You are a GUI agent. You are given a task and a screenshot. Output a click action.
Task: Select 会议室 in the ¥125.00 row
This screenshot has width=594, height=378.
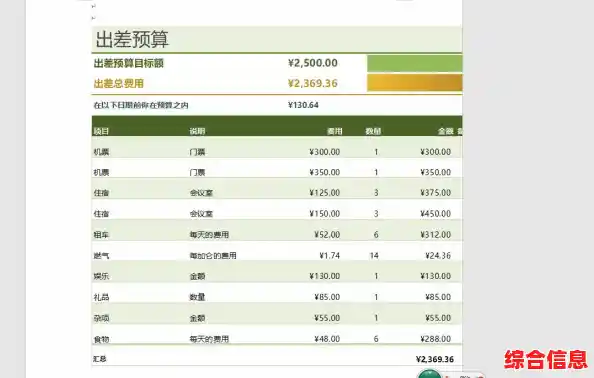tap(201, 193)
